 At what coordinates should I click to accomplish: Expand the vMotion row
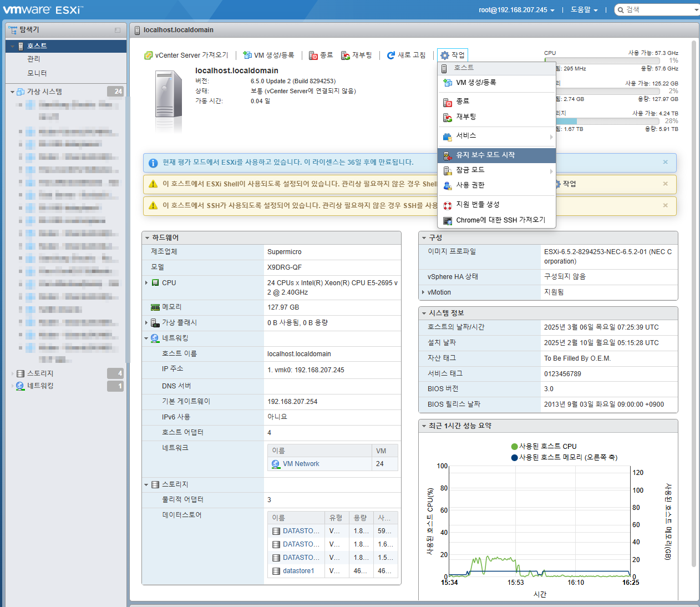tap(423, 292)
